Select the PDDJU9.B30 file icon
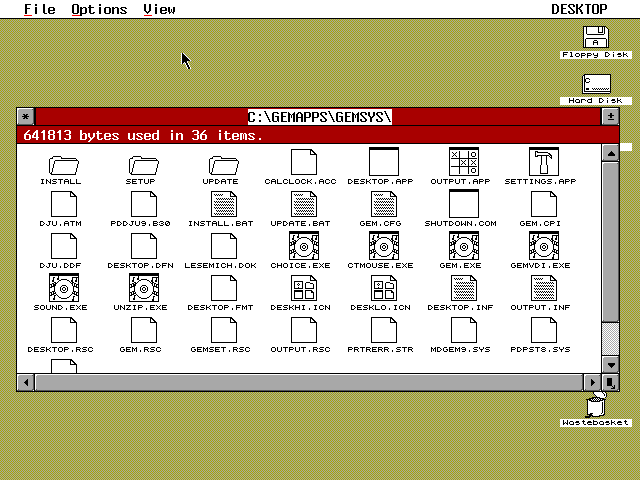The height and width of the screenshot is (480, 640). pyautogui.click(x=144, y=204)
